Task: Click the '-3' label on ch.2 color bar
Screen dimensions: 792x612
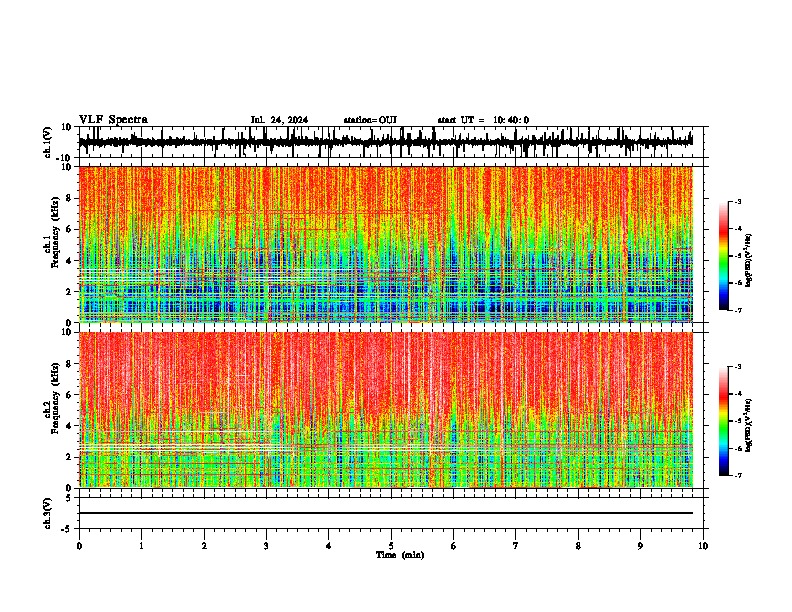Action: point(737,367)
